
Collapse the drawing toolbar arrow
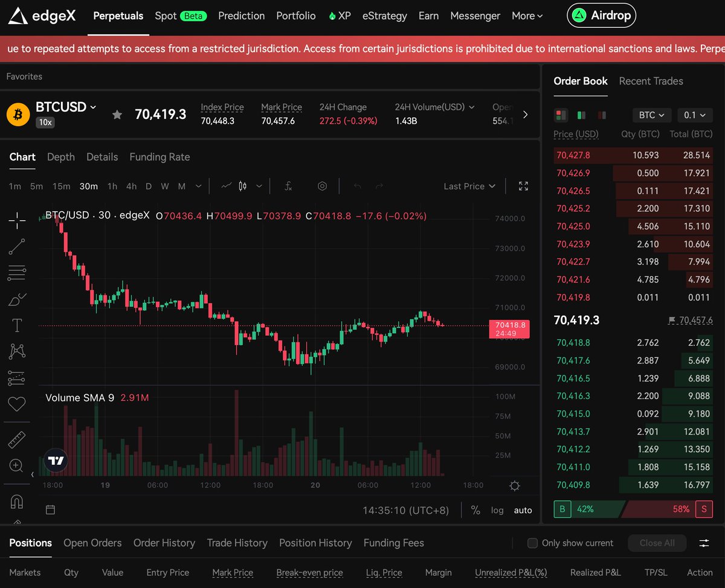click(33, 475)
